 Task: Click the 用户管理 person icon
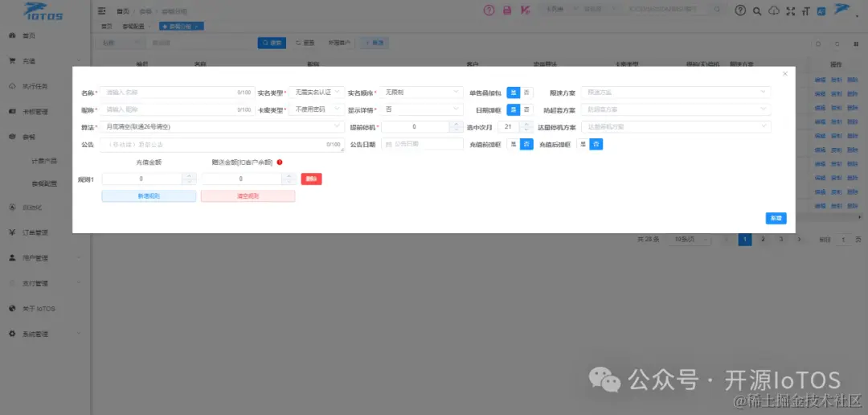[11, 257]
